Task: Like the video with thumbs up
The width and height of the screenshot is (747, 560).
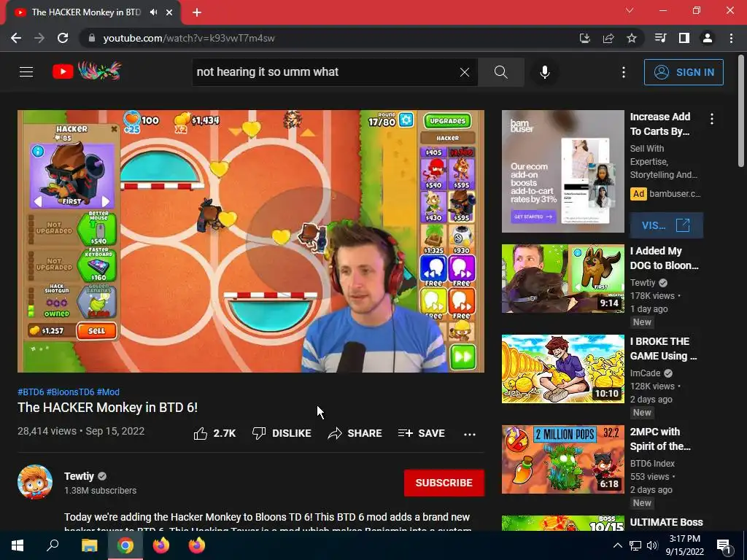Action: coord(214,433)
